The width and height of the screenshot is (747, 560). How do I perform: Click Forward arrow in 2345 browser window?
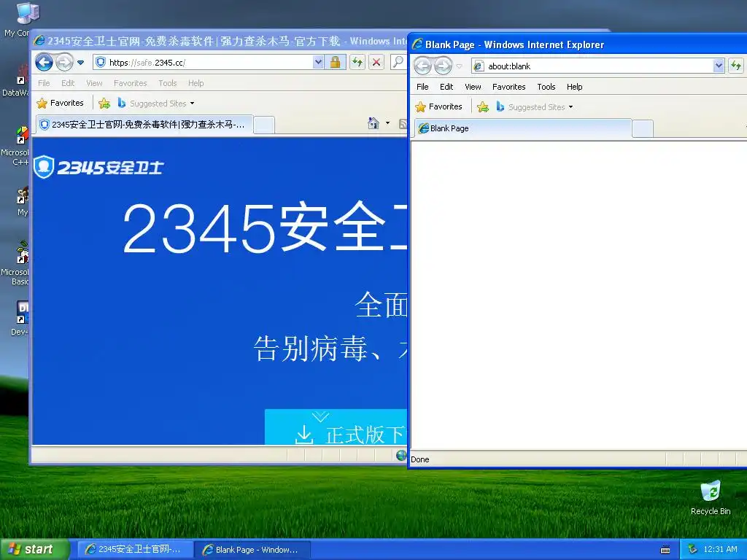pyautogui.click(x=64, y=63)
